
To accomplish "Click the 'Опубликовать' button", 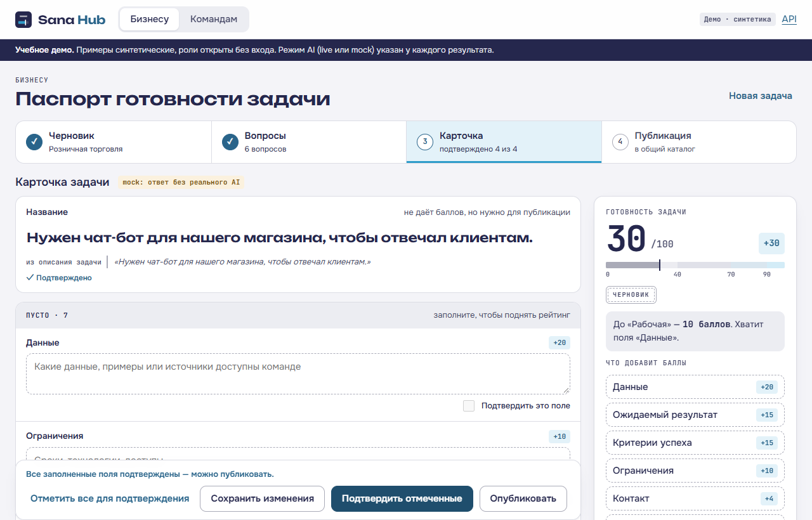I will tap(523, 498).
